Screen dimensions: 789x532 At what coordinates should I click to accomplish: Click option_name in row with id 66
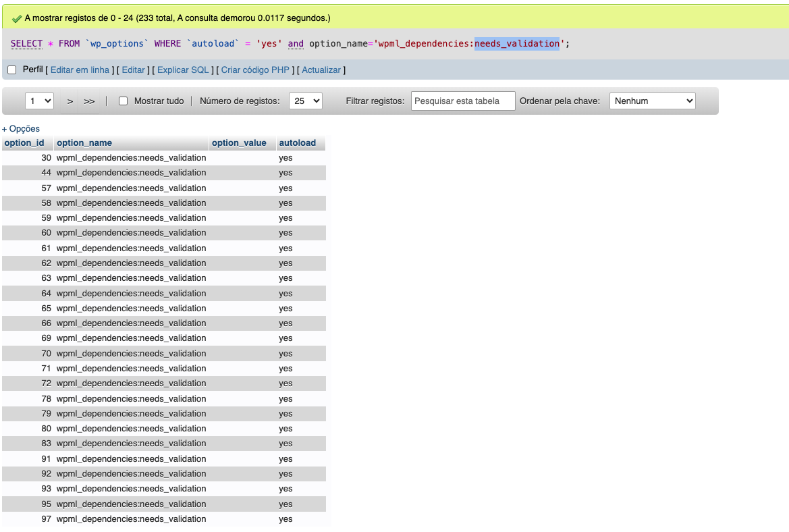(132, 323)
